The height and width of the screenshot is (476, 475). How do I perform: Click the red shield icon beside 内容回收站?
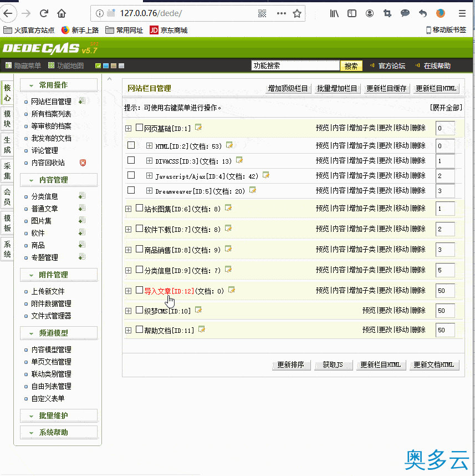(x=83, y=163)
